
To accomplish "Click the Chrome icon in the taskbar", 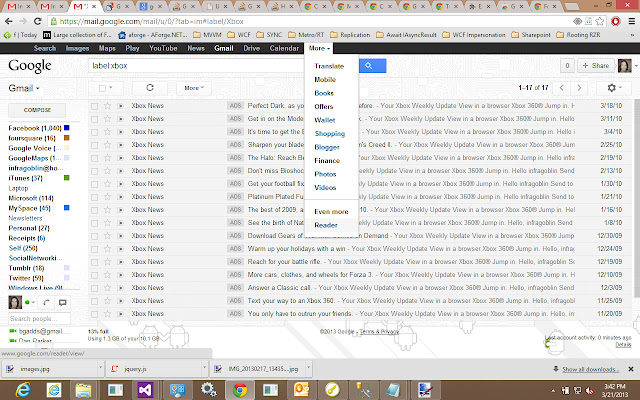I will (x=240, y=390).
